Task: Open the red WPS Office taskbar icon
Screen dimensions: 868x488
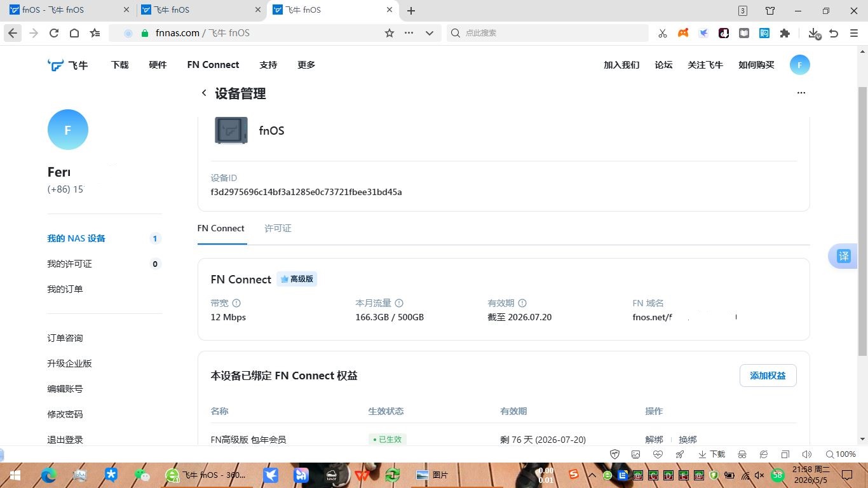Action: pos(362,475)
